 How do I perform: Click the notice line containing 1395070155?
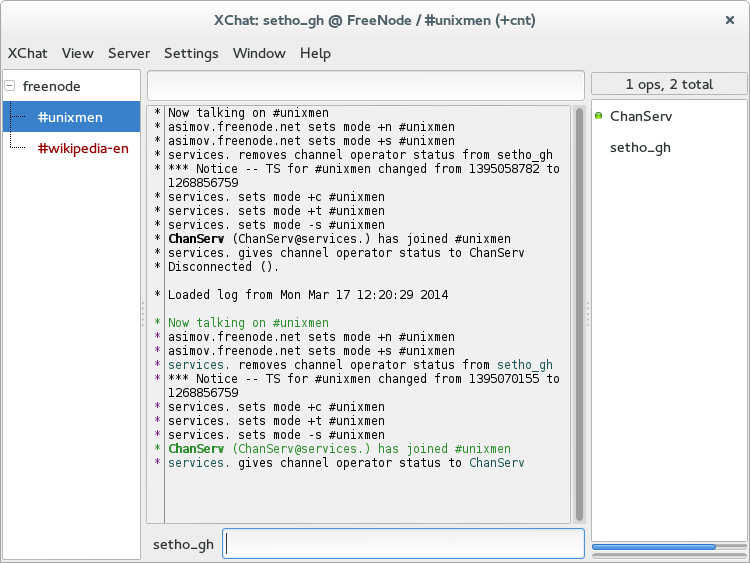point(364,386)
